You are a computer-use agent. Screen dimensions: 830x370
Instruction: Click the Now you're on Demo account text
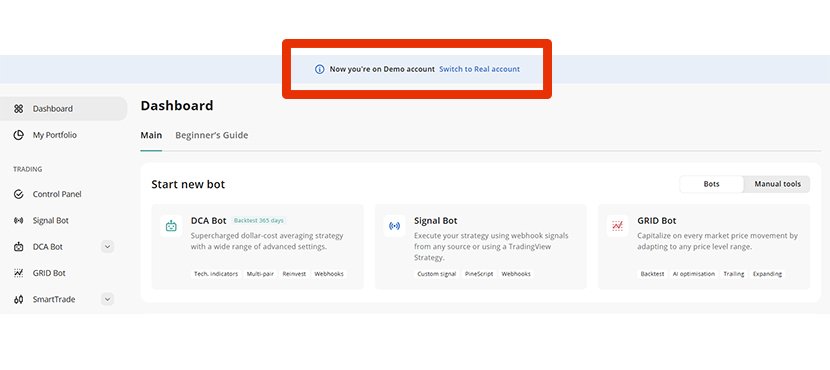click(382, 69)
